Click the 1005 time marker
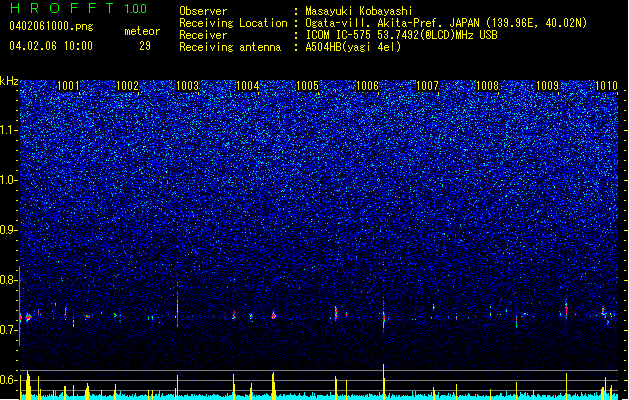 click(307, 86)
